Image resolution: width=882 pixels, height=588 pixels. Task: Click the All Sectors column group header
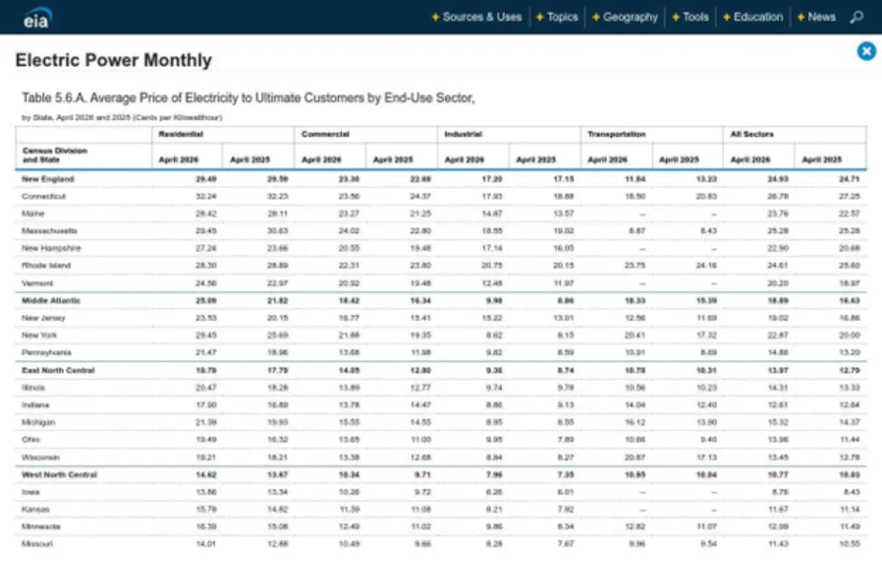[x=752, y=135]
